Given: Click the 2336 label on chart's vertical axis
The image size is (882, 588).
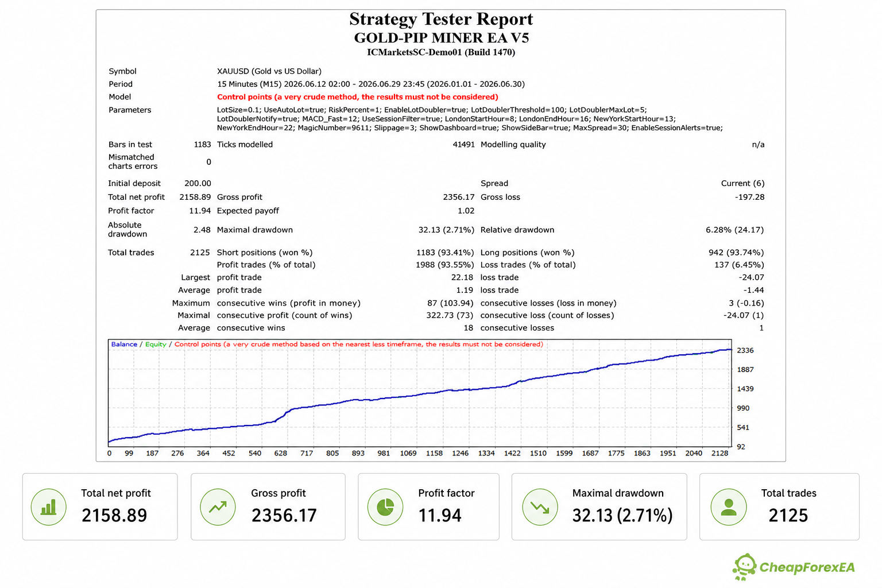Looking at the screenshot, I should point(745,350).
